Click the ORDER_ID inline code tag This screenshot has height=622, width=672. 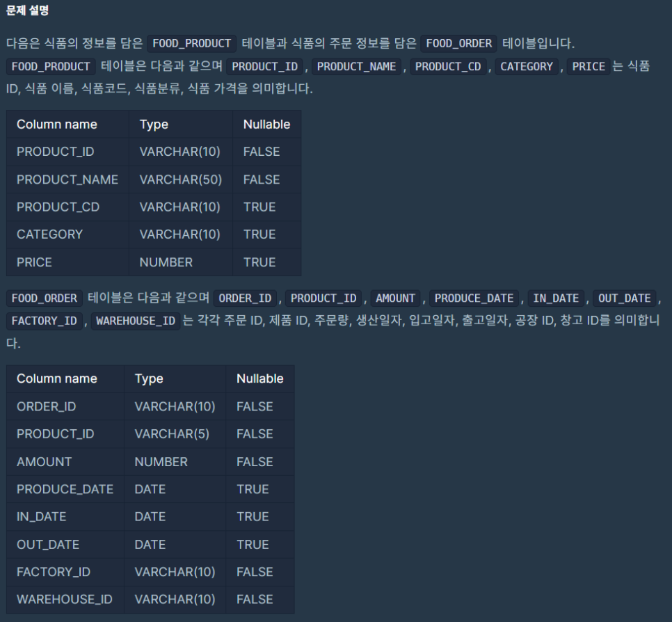click(245, 298)
